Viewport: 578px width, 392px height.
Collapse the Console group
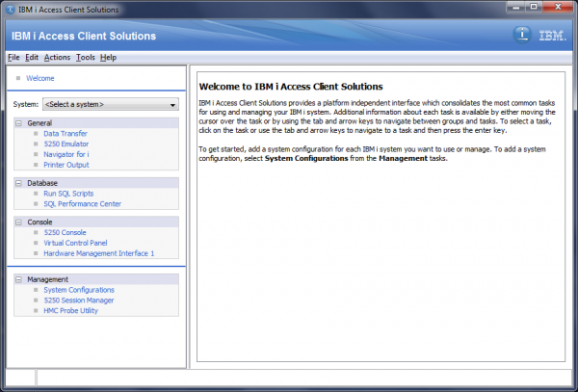(19, 222)
